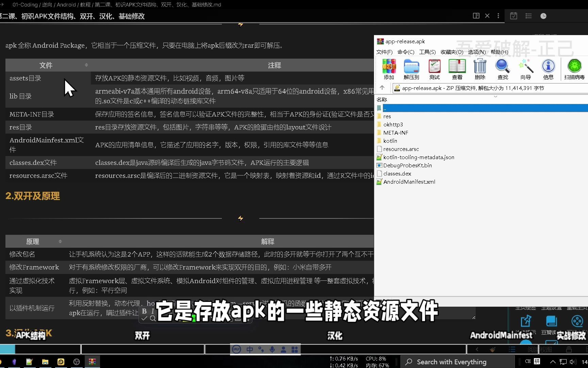Open the outline list icon in header
588x368 pixels.
(x=528, y=16)
